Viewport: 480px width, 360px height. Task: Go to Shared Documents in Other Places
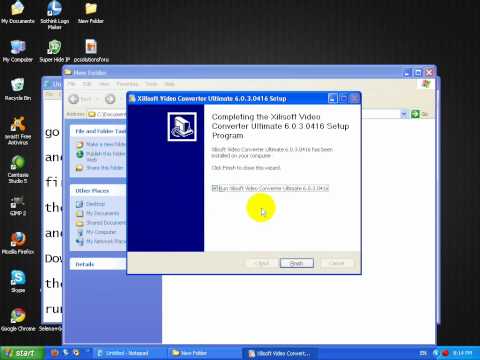coord(101,222)
